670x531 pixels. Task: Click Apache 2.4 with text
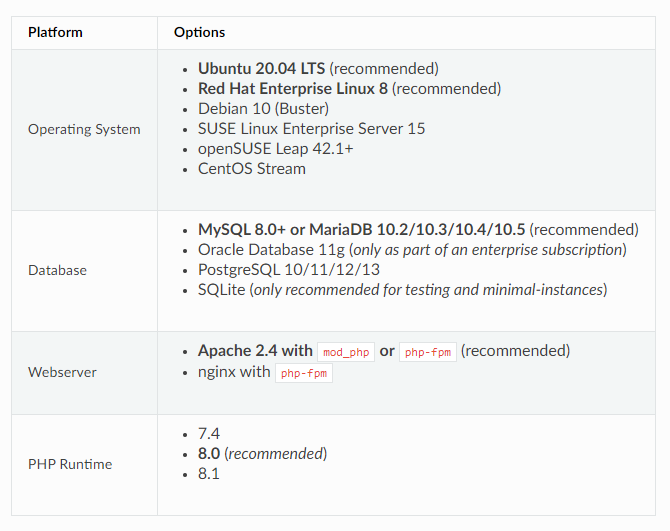[x=255, y=351]
